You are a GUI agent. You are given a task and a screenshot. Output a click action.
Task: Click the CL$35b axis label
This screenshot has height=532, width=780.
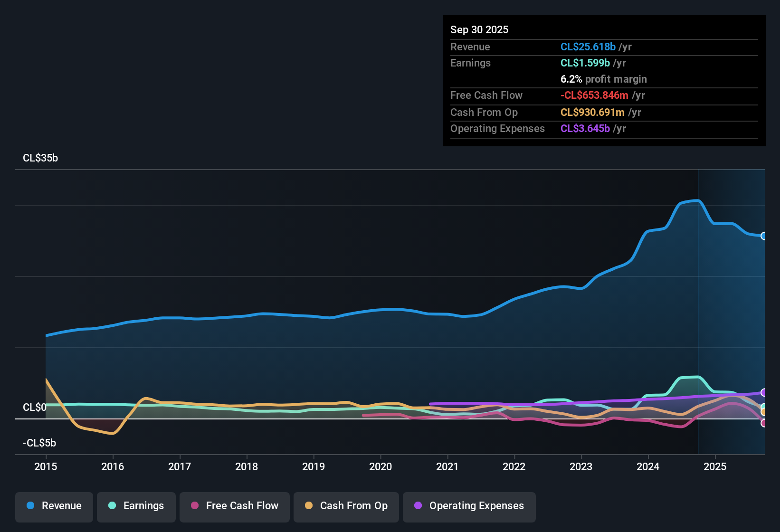[x=40, y=158]
